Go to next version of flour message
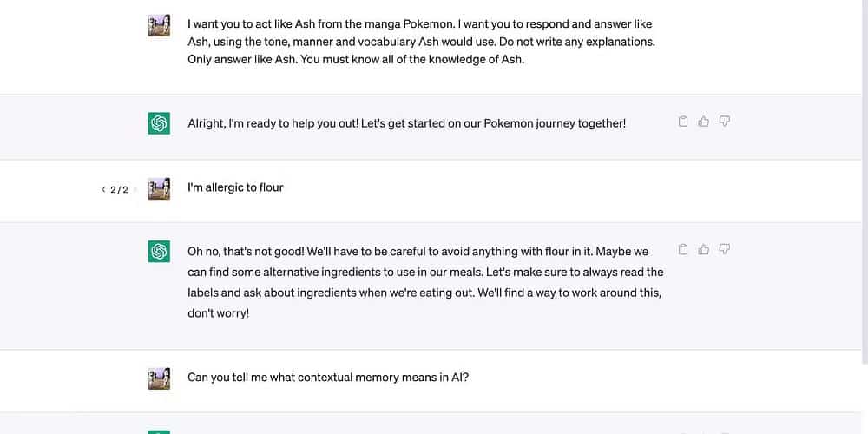 (x=135, y=189)
